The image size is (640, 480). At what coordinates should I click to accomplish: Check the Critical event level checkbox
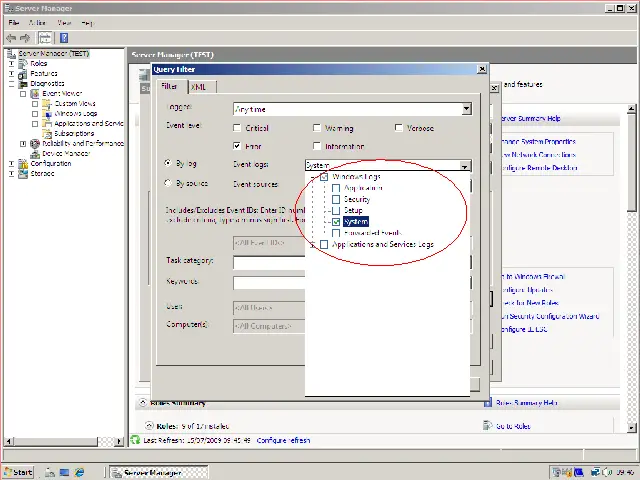(237, 128)
